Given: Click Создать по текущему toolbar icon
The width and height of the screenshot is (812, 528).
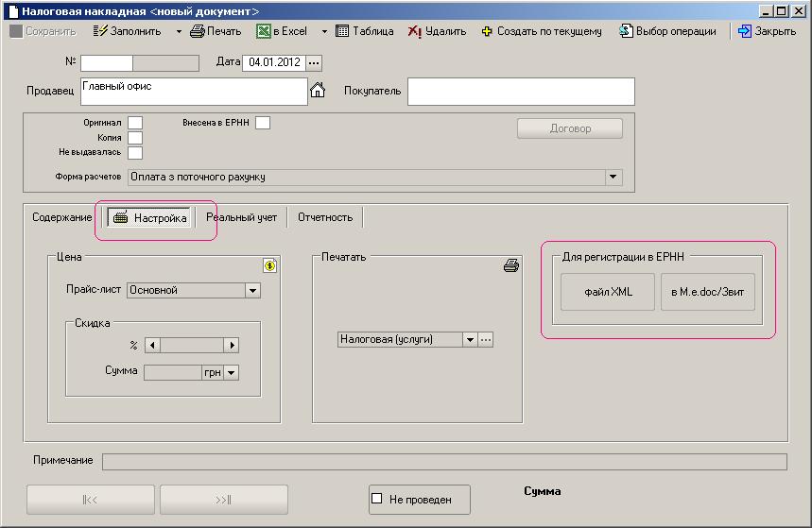Looking at the screenshot, I should coord(487,31).
